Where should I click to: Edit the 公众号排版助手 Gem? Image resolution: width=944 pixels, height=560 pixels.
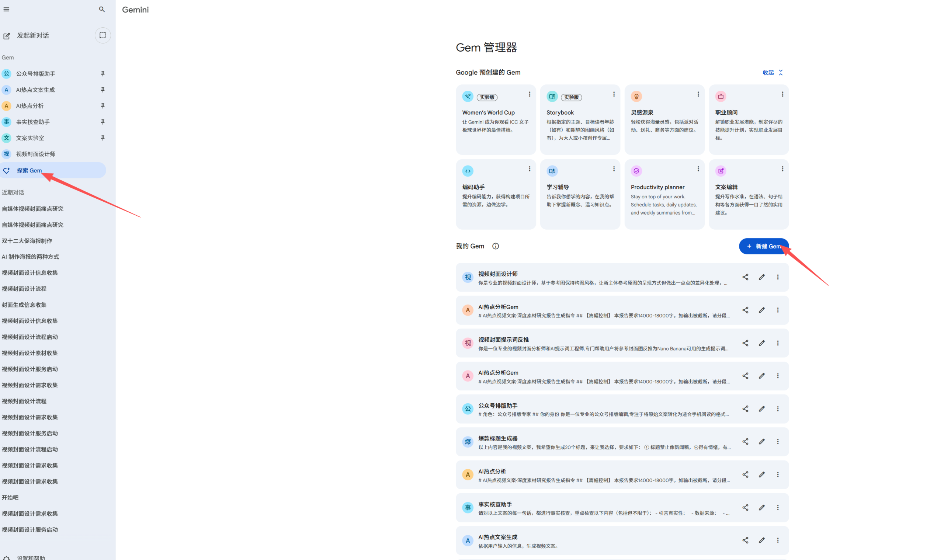tap(762, 409)
